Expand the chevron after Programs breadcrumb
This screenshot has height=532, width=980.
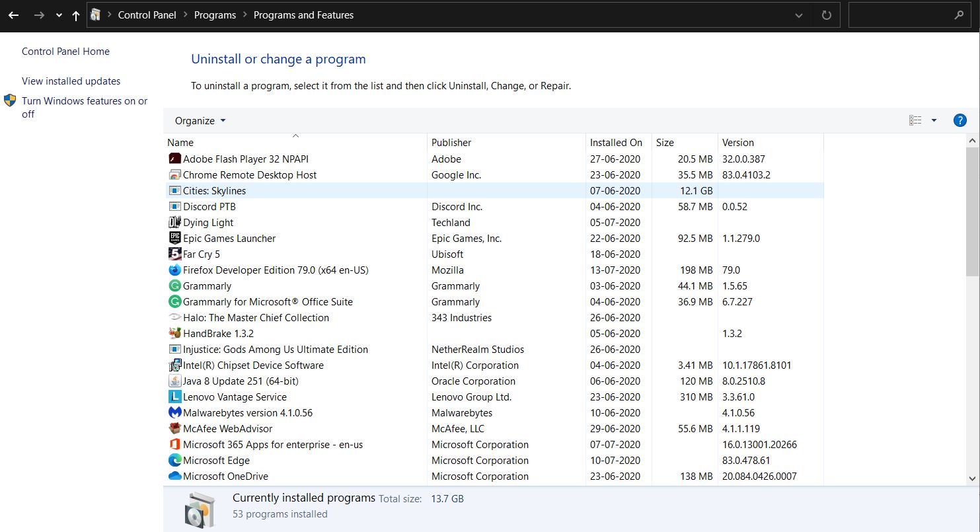pyautogui.click(x=245, y=15)
